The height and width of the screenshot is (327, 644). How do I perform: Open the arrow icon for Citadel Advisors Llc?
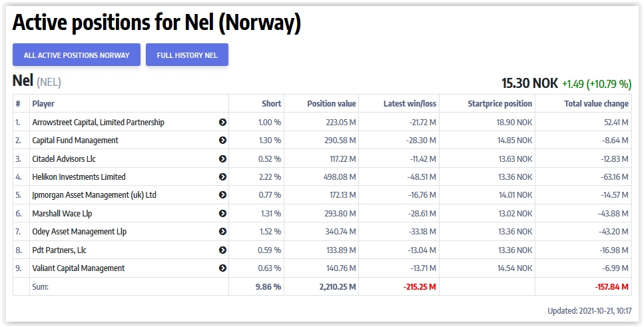coord(222,159)
